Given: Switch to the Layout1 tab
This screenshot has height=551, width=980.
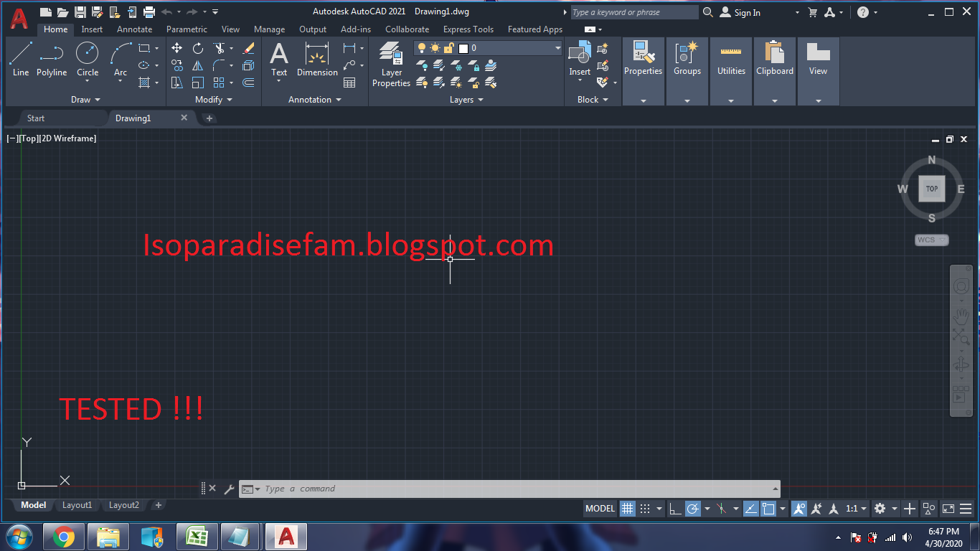Looking at the screenshot, I should (x=77, y=505).
